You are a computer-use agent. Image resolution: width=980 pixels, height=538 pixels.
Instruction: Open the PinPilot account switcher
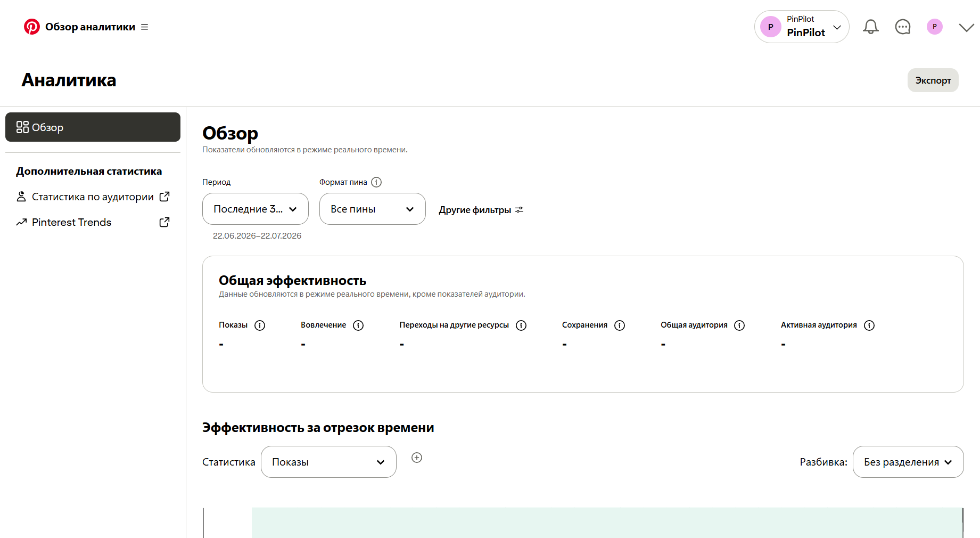coord(802,27)
